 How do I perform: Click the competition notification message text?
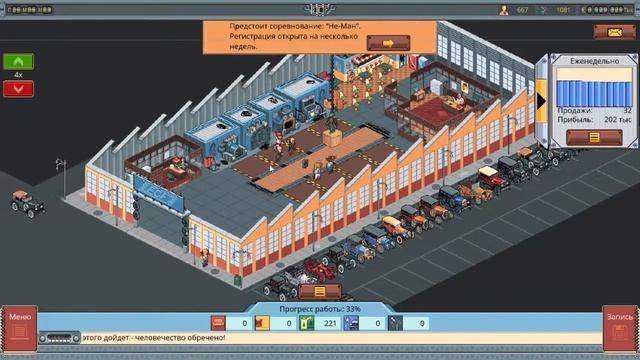(x=294, y=36)
